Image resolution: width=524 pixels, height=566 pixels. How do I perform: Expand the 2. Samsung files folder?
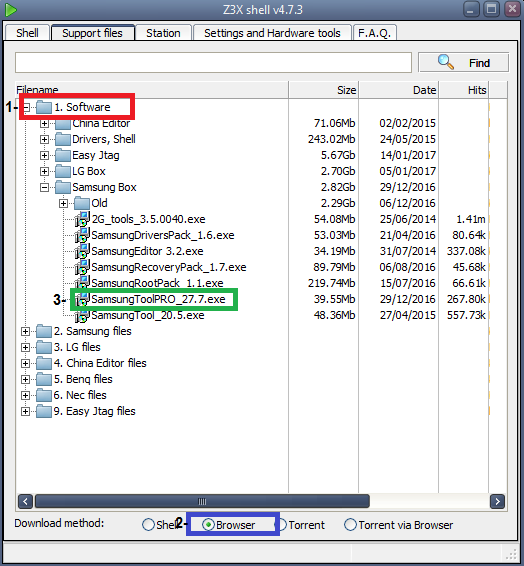(25, 331)
